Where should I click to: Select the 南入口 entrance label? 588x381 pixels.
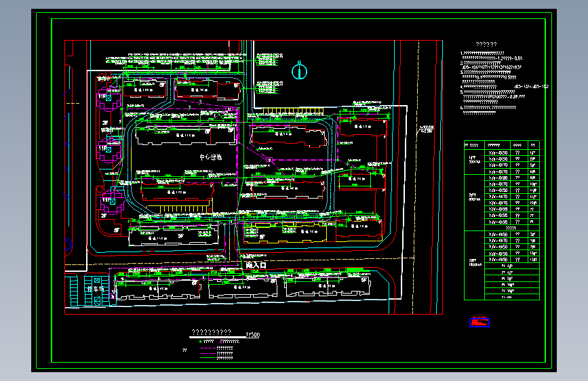(256, 265)
